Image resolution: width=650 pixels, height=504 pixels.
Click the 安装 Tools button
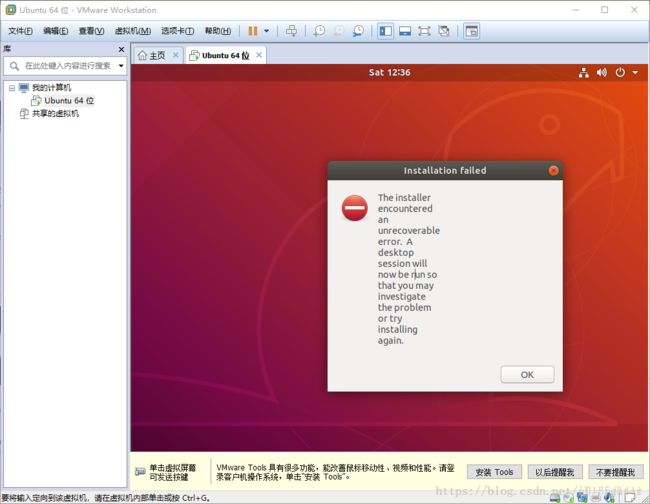494,472
